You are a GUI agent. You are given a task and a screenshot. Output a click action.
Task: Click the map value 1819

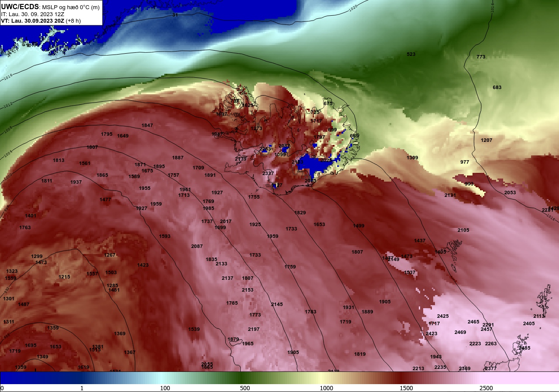coord(360,354)
